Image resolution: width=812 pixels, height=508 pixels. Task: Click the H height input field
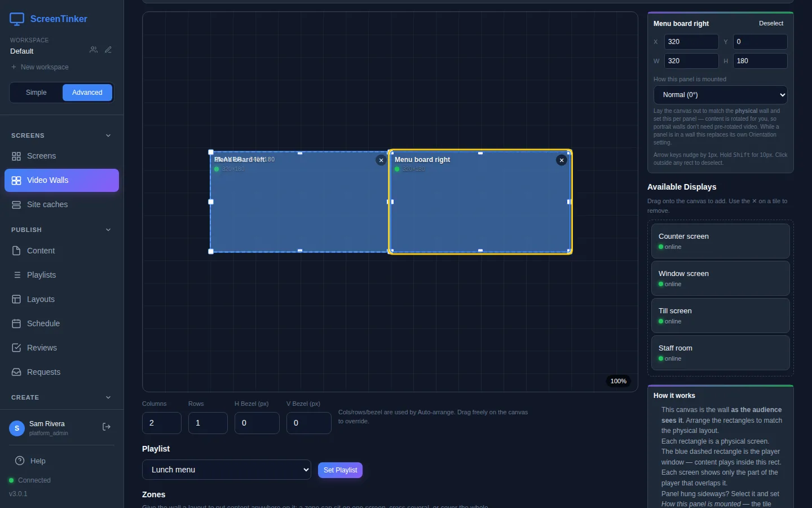click(760, 61)
